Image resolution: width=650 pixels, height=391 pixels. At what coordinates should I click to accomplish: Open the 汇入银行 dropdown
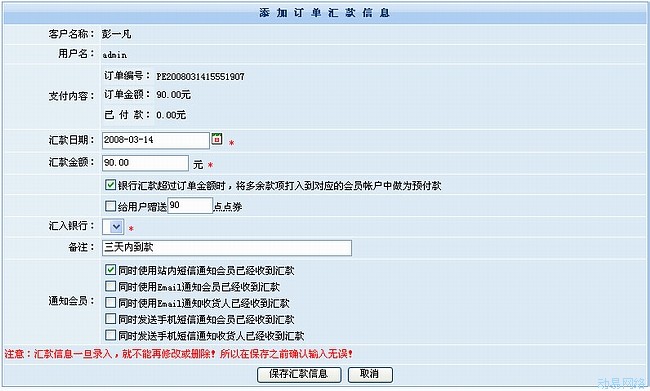click(113, 227)
